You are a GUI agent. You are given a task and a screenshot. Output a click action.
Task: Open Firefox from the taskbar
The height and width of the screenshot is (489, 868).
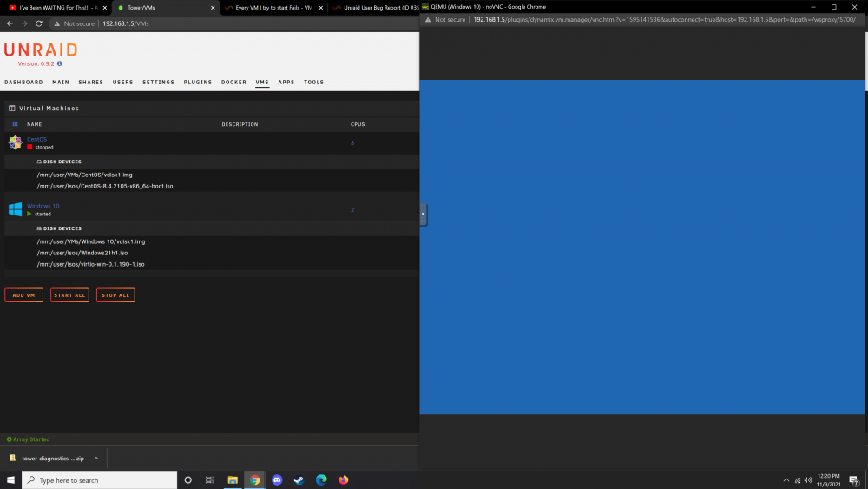(343, 480)
